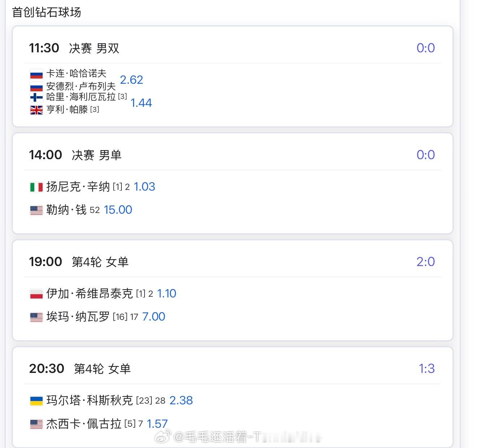Click the Finnish flag beside 哈里·海利厄瓦拉
The image size is (477, 448).
(36, 97)
